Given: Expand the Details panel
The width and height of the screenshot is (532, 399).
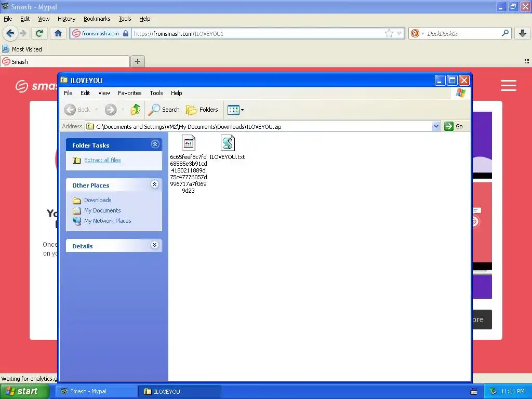Looking at the screenshot, I should pos(155,245).
